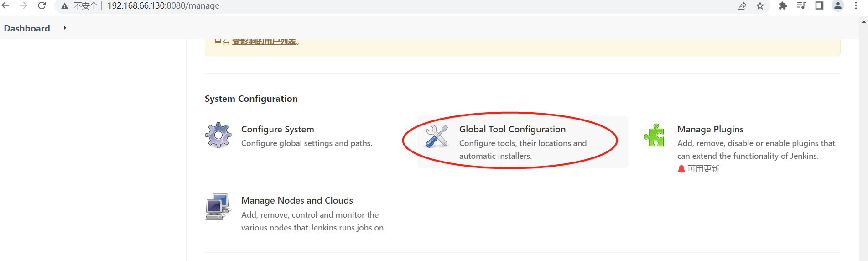868x261 pixels.
Task: Open Global Tool Configuration wrench icon
Action: point(437,136)
